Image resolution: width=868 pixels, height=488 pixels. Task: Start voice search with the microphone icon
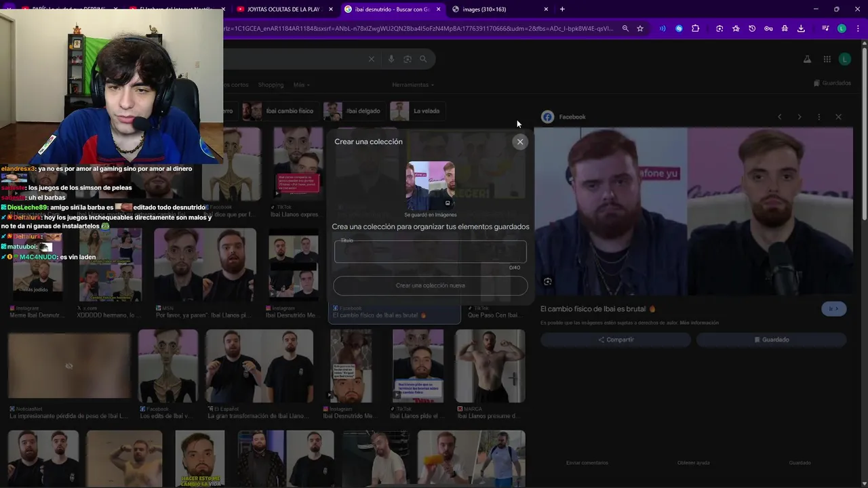pyautogui.click(x=391, y=59)
